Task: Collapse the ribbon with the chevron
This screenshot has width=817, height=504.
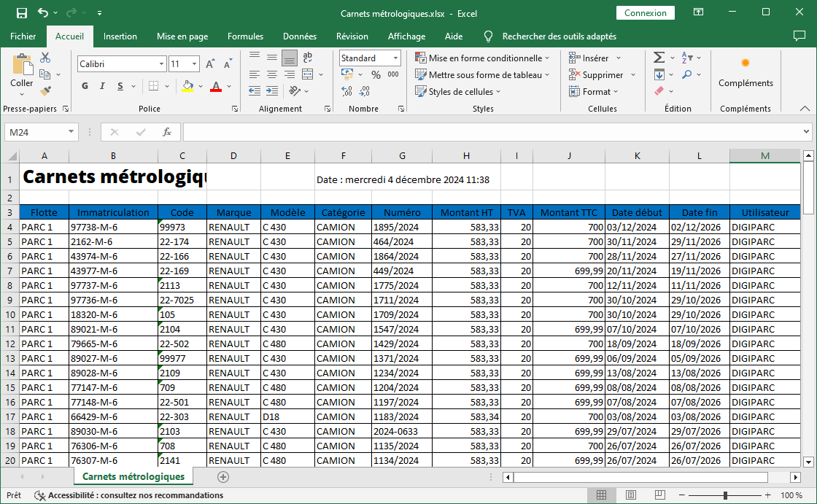Action: point(805,109)
